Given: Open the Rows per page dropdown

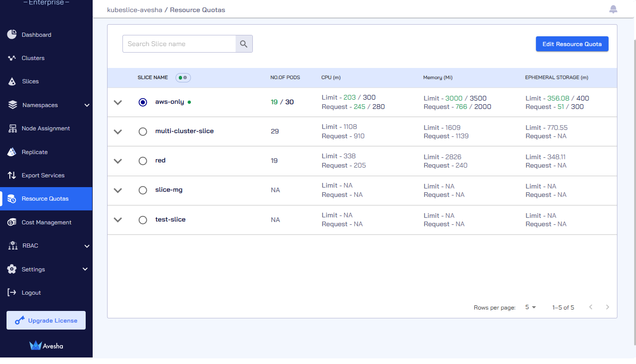Looking at the screenshot, I should point(530,307).
